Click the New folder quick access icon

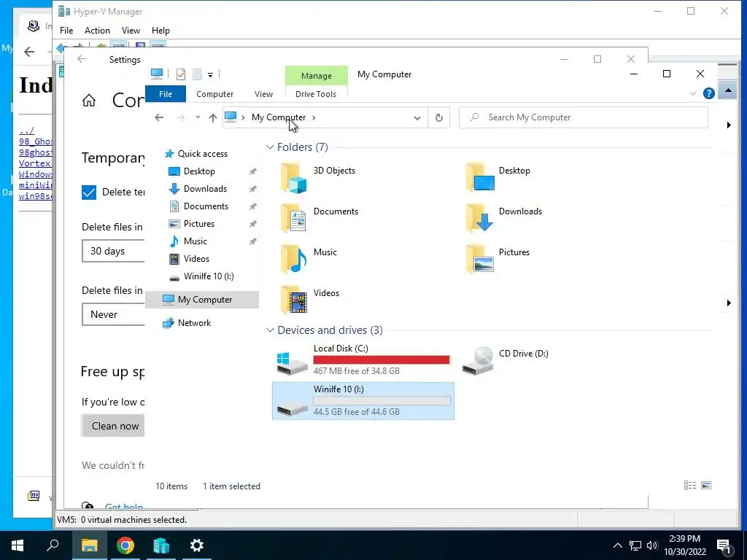click(x=197, y=74)
